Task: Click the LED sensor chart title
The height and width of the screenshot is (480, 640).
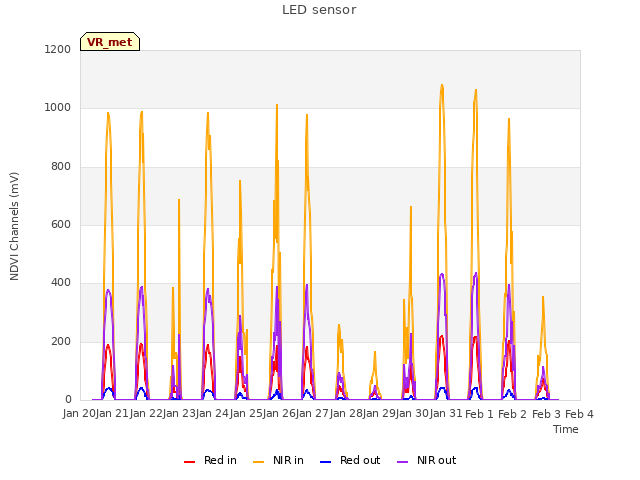Action: [319, 10]
